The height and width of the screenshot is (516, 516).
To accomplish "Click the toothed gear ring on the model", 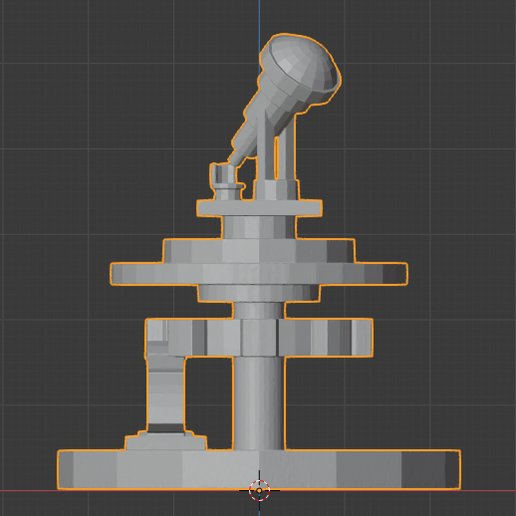I will tap(259, 338).
